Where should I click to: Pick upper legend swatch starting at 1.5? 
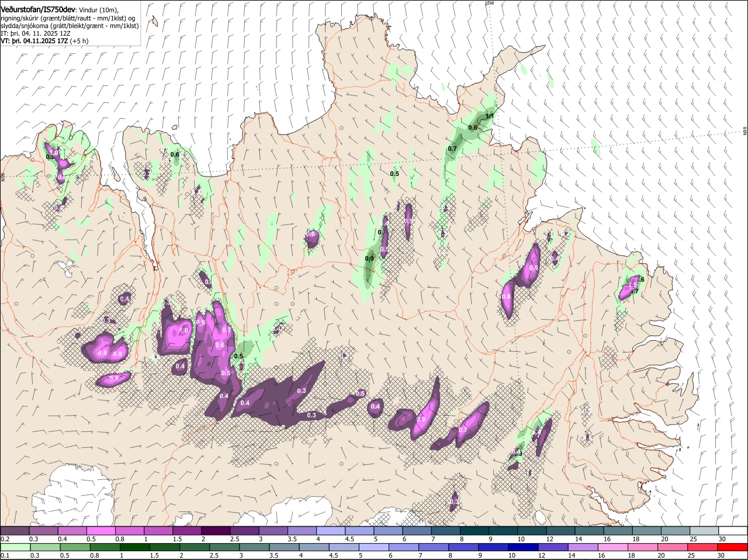tap(187, 531)
